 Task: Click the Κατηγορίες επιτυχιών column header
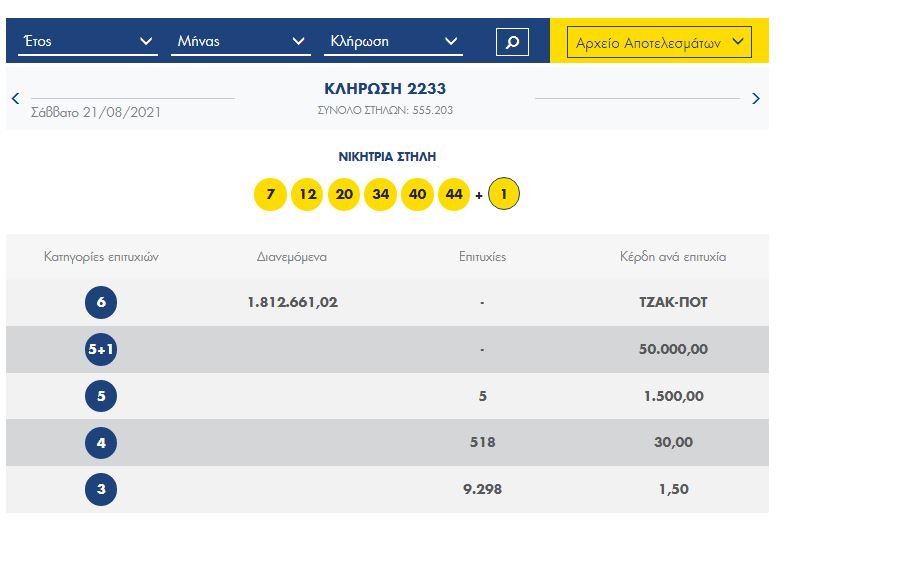click(x=101, y=257)
